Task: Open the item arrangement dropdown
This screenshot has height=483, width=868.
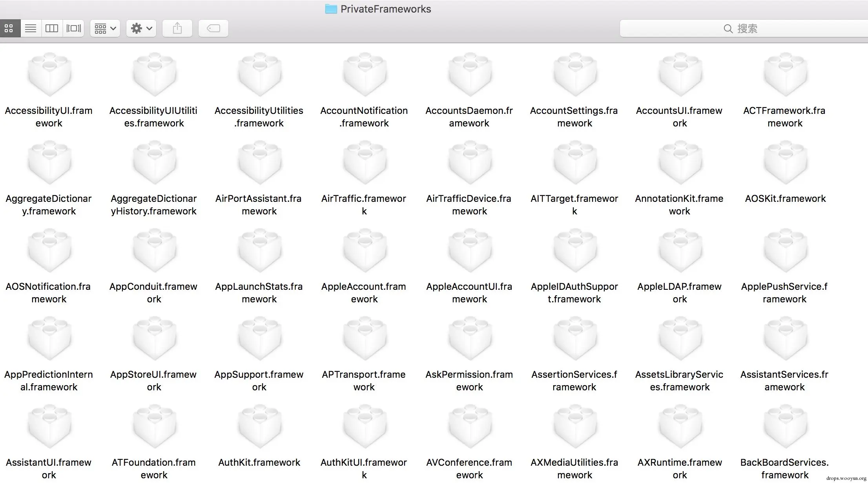Action: (105, 28)
